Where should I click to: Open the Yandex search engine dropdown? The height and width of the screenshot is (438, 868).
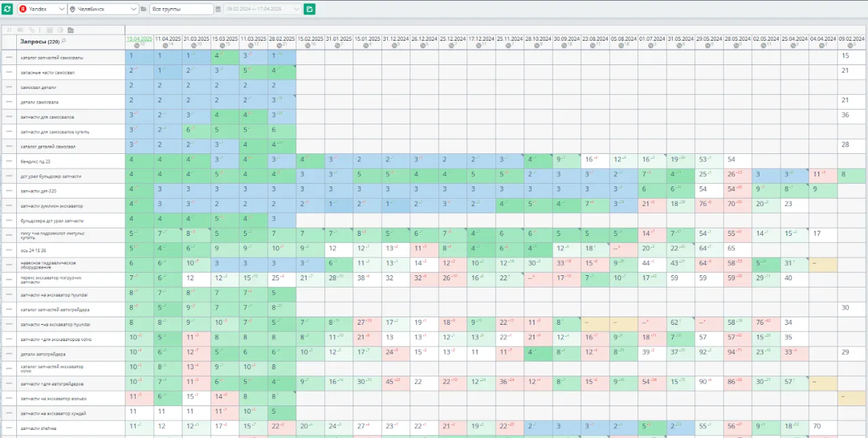pyautogui.click(x=42, y=9)
